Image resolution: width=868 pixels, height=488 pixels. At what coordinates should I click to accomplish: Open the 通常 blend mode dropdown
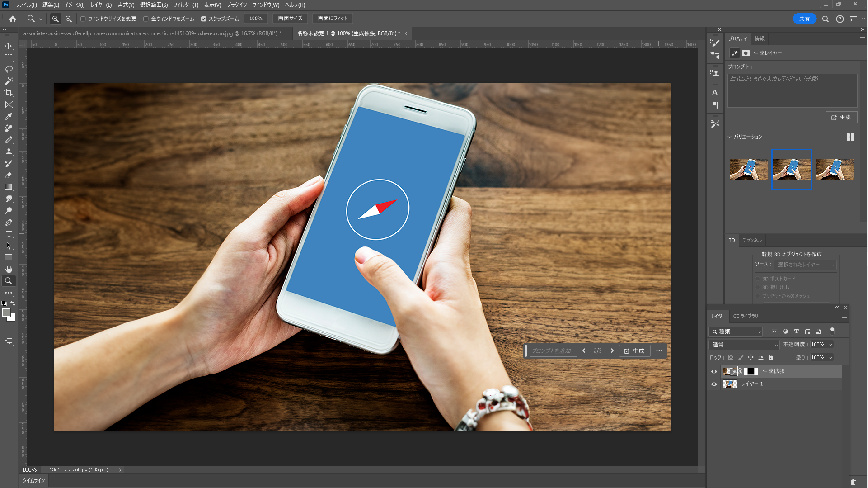[744, 345]
